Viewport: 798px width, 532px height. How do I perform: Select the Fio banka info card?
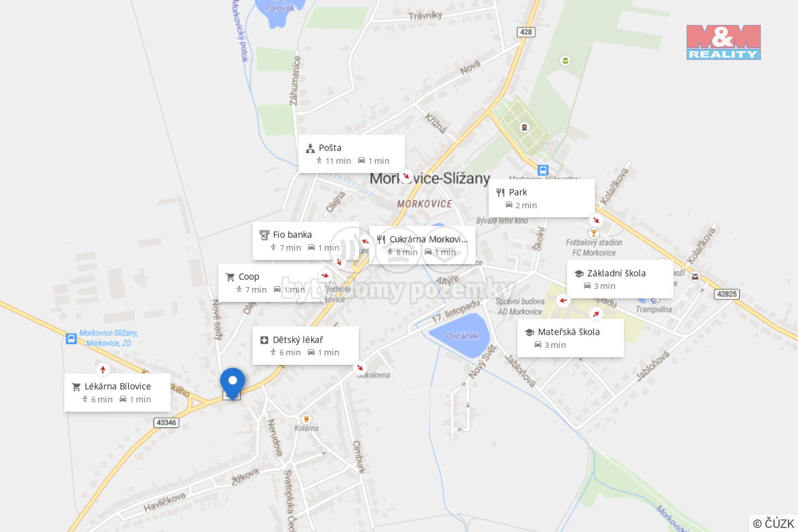pos(306,241)
